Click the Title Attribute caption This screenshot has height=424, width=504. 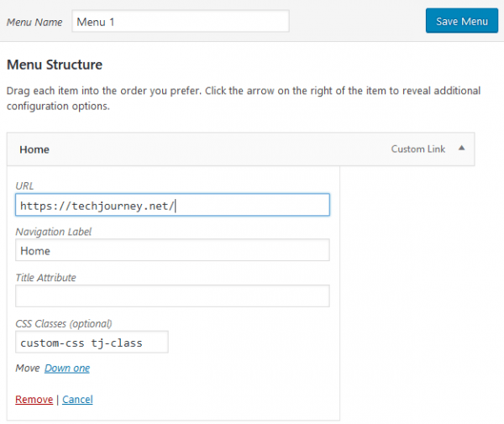click(45, 278)
